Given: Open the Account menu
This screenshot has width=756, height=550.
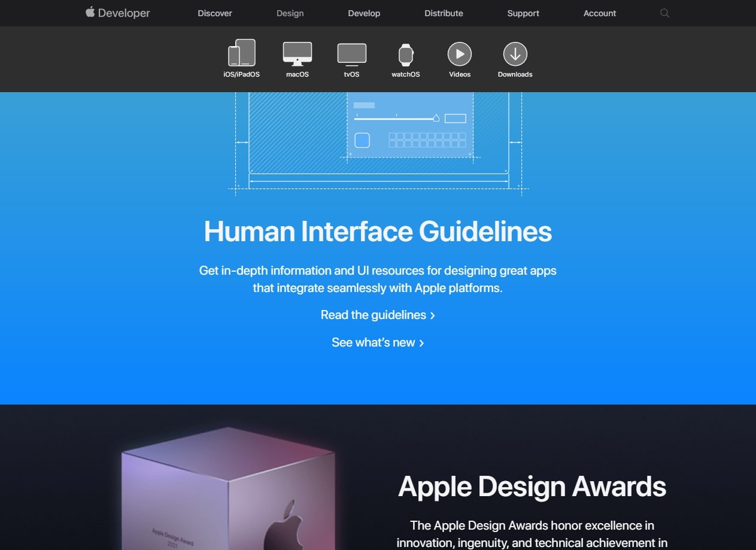Looking at the screenshot, I should (x=600, y=13).
